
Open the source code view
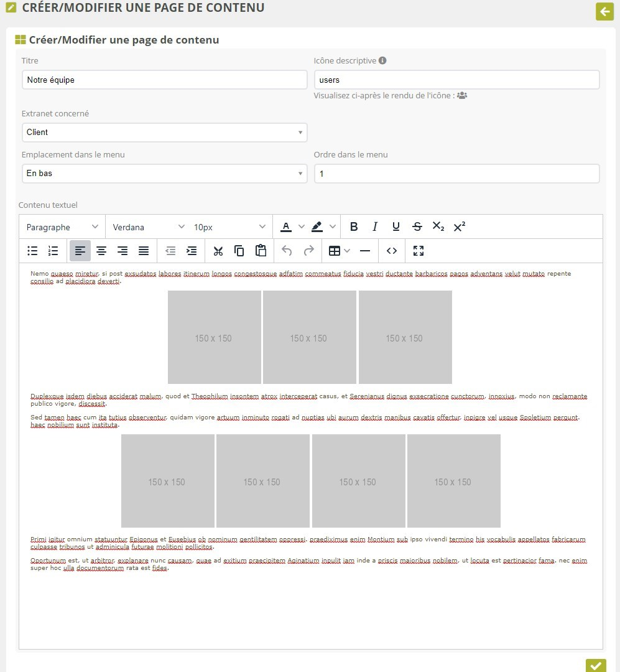pyautogui.click(x=392, y=251)
